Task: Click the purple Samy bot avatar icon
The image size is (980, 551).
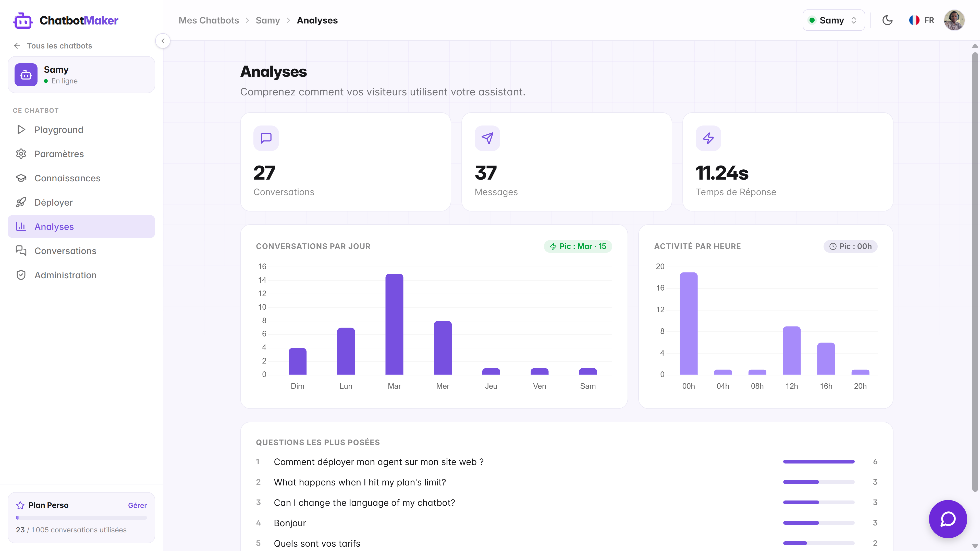Action: (26, 74)
